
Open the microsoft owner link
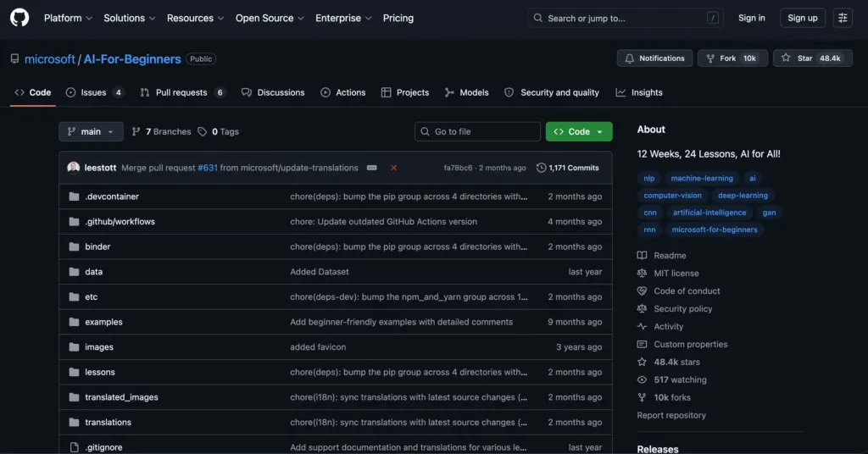(x=50, y=59)
